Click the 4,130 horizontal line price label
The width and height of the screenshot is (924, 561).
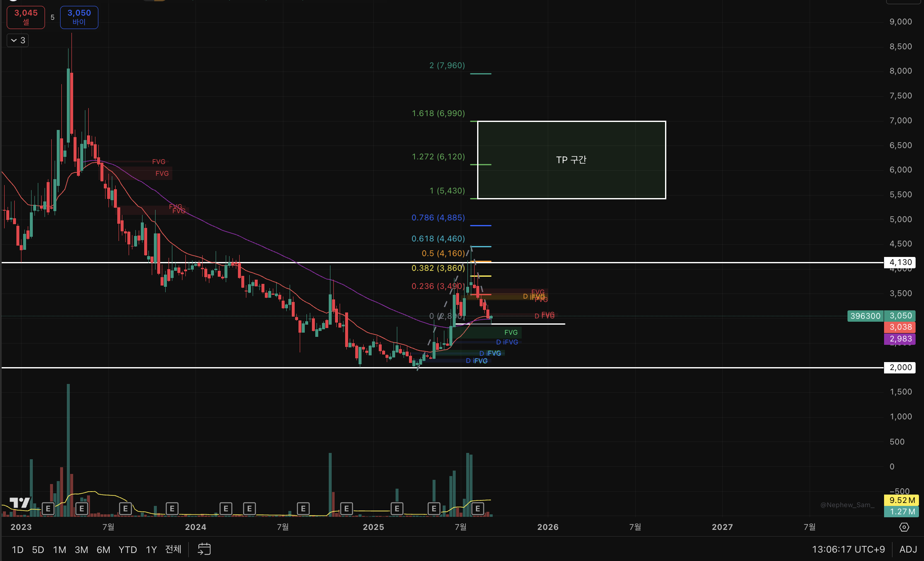[x=900, y=262]
